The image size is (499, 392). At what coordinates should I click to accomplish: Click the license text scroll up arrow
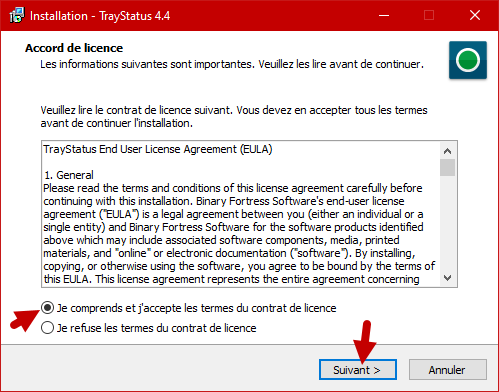pos(447,151)
